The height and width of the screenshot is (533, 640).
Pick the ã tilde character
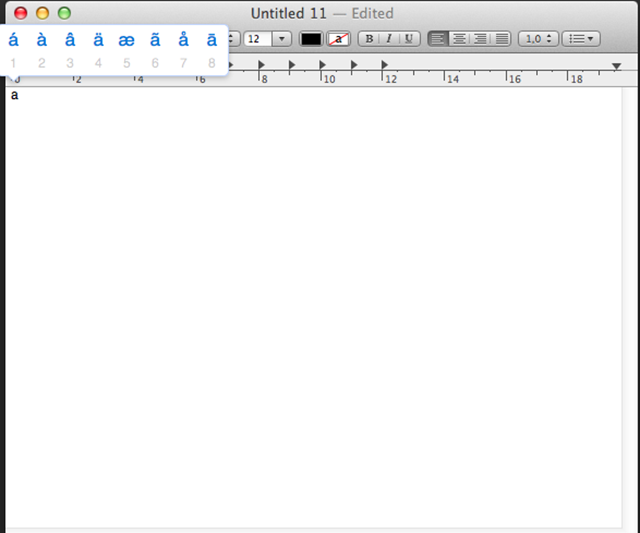[x=155, y=40]
